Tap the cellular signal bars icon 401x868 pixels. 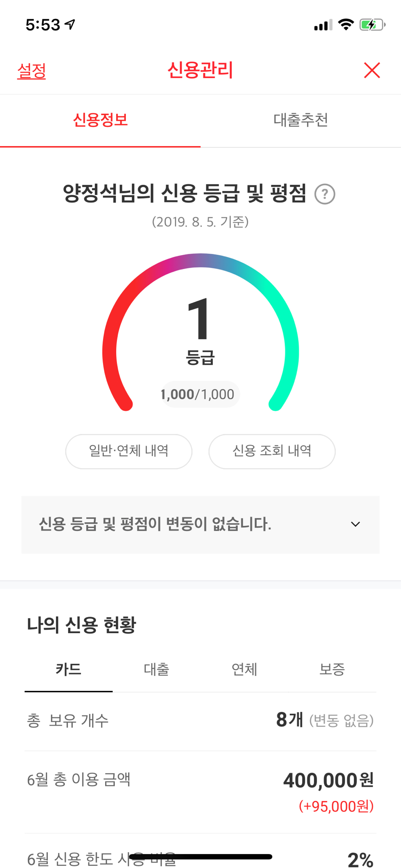point(323,25)
